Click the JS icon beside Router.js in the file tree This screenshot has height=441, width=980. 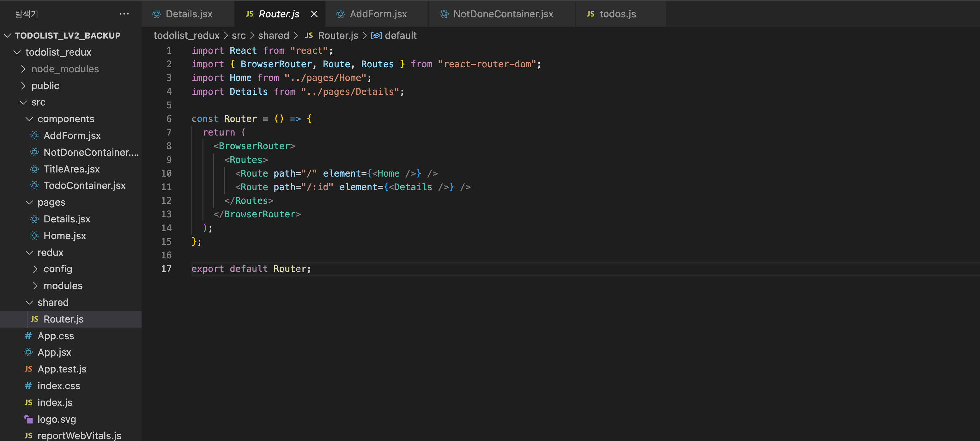(x=35, y=319)
